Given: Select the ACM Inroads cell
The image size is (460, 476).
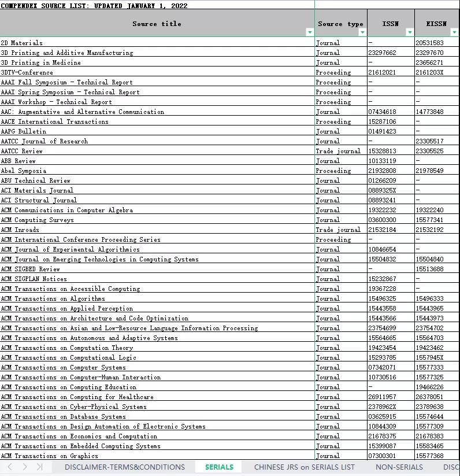Looking at the screenshot, I should click(x=157, y=230).
